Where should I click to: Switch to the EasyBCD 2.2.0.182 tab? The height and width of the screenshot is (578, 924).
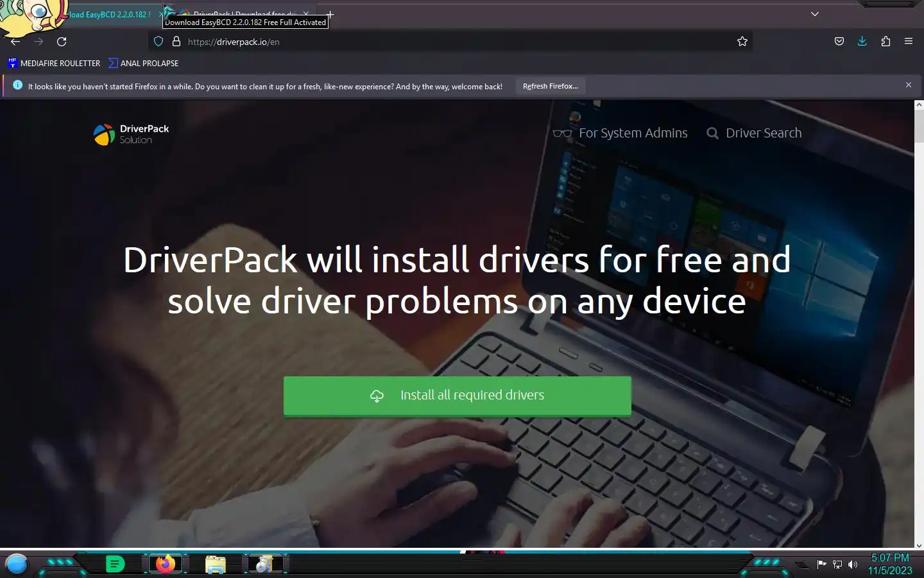(x=109, y=14)
